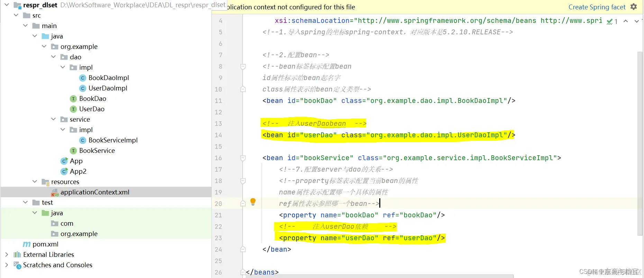Screen dimensions: 644x278
Task: Click the App runnable class icon
Action: click(64, 161)
